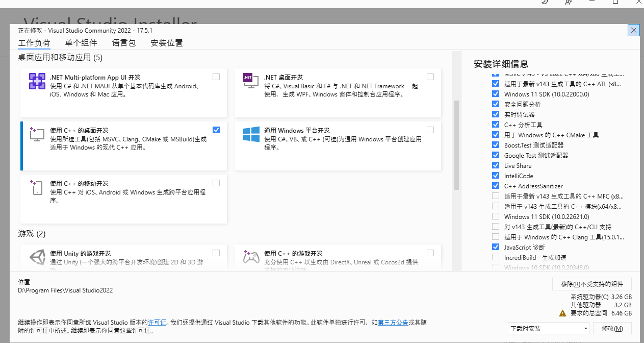Enable the 通用 Windows 平台开发 workload checkbox
This screenshot has width=644, height=343.
coord(430,130)
